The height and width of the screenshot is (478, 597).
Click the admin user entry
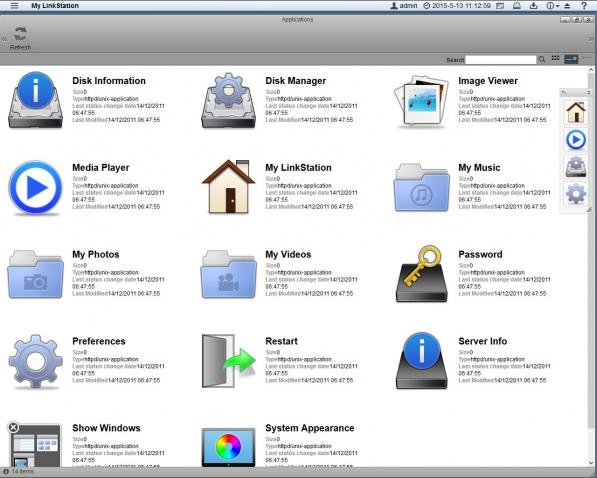pos(404,6)
